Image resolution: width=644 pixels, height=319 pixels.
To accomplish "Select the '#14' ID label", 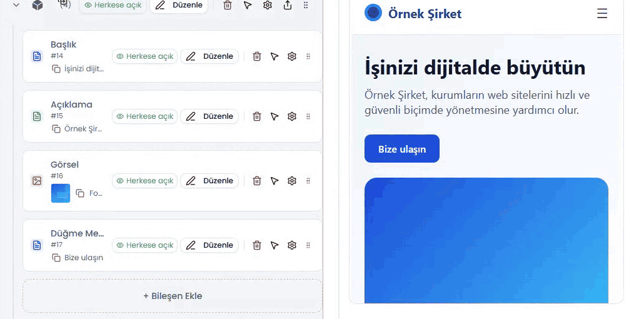I will coord(57,56).
